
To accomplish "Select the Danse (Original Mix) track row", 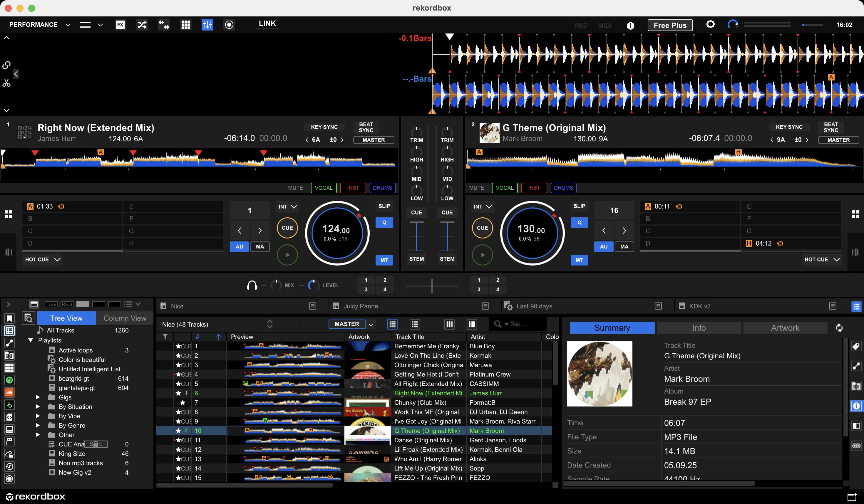I will click(354, 440).
